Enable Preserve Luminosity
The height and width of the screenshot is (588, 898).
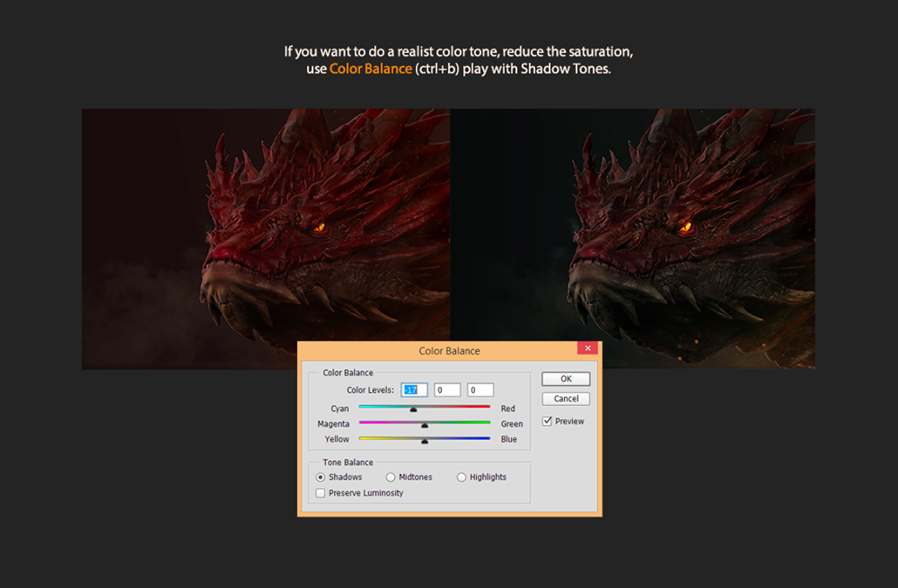(321, 493)
